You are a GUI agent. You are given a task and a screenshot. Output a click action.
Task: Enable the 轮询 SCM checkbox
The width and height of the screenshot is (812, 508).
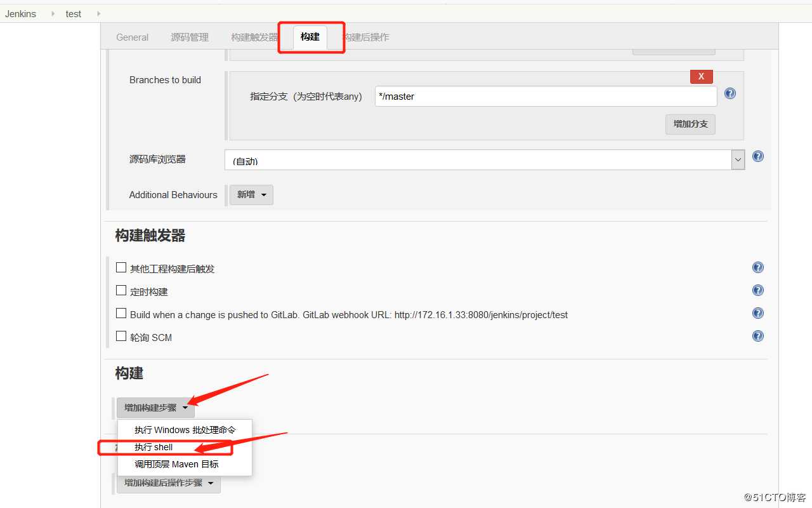point(121,336)
